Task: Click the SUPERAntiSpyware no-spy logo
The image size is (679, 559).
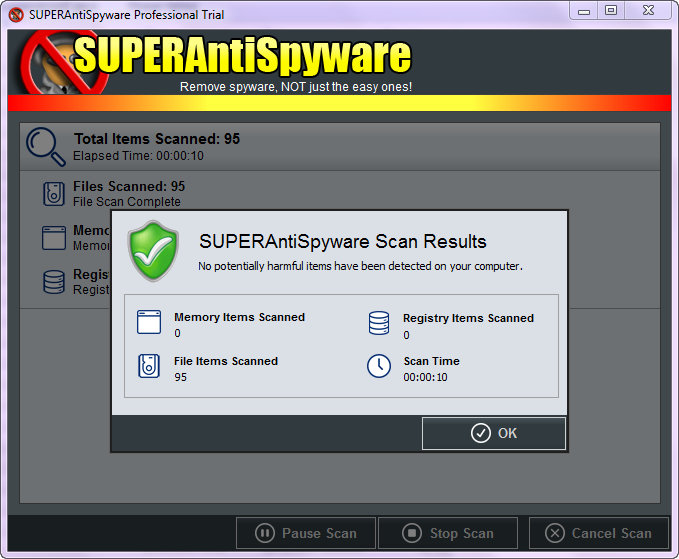Action: point(64,62)
